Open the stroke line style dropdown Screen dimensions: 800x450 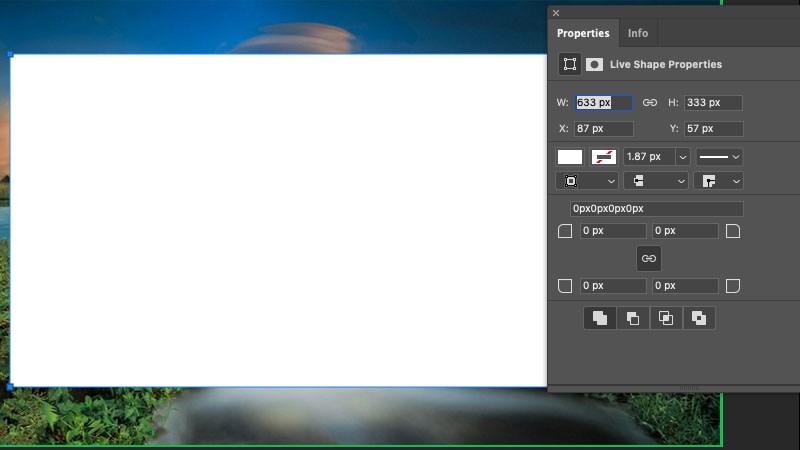click(719, 157)
